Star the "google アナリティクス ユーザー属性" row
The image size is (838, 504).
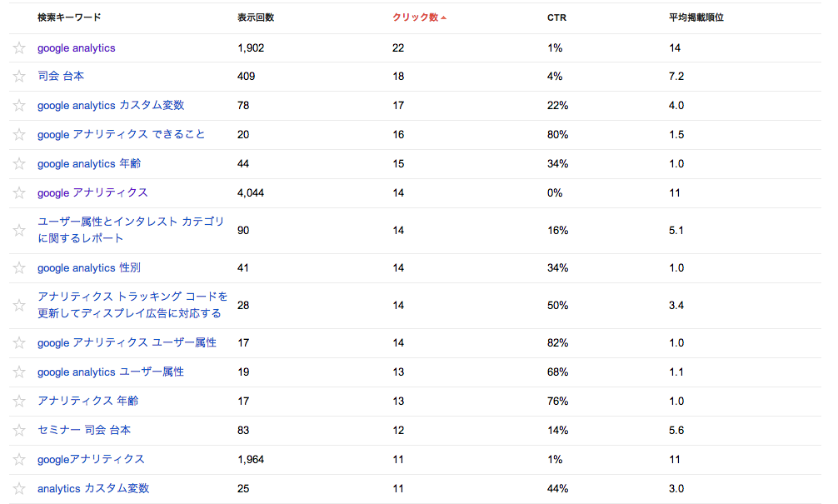(19, 342)
